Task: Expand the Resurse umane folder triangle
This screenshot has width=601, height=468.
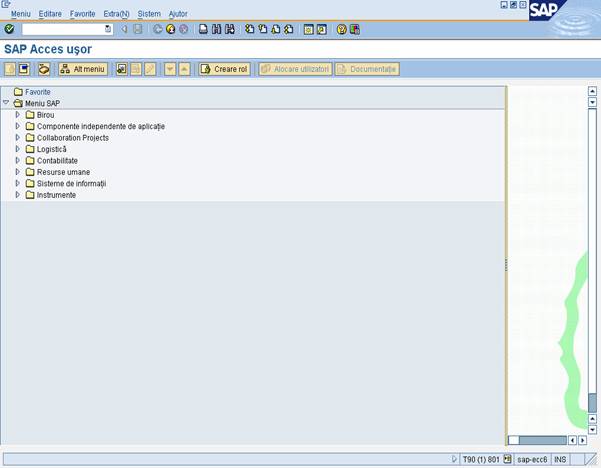Action: (x=18, y=172)
